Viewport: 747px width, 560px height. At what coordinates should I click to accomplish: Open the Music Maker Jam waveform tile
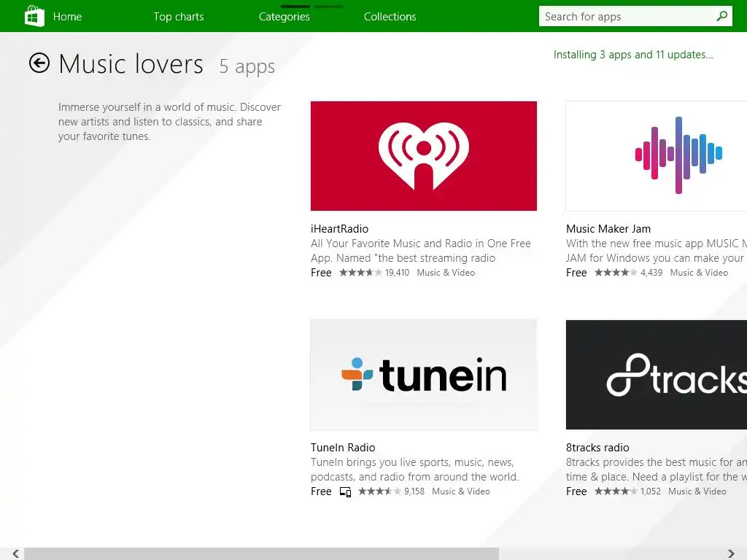point(657,156)
